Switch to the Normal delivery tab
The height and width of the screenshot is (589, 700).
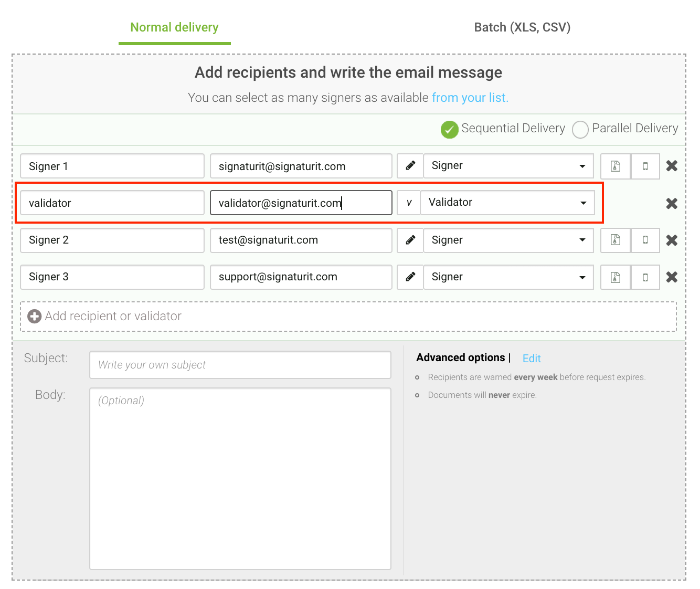174,27
